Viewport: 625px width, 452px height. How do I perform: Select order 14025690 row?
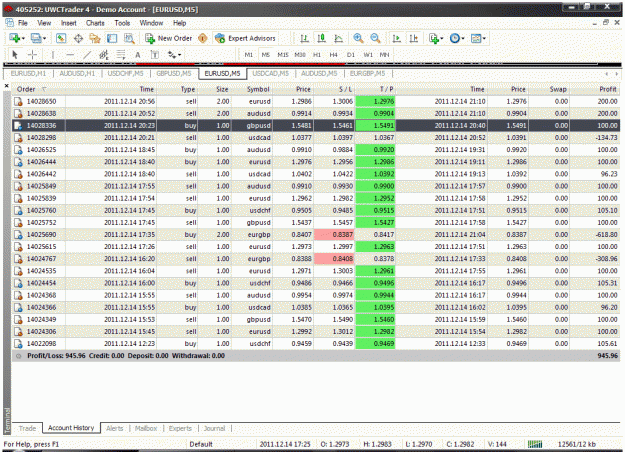(x=316, y=234)
